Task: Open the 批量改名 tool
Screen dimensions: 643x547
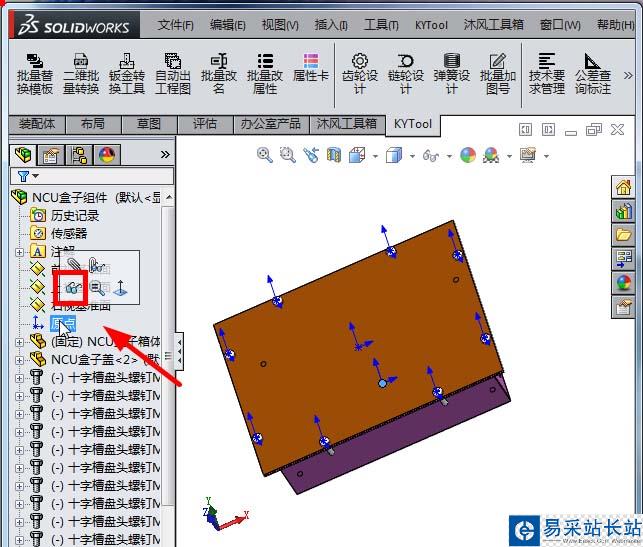Action: pyautogui.click(x=219, y=74)
